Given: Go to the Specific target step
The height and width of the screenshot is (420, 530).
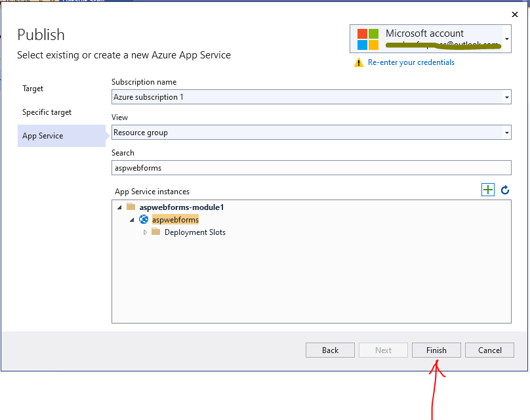Looking at the screenshot, I should click(x=47, y=112).
